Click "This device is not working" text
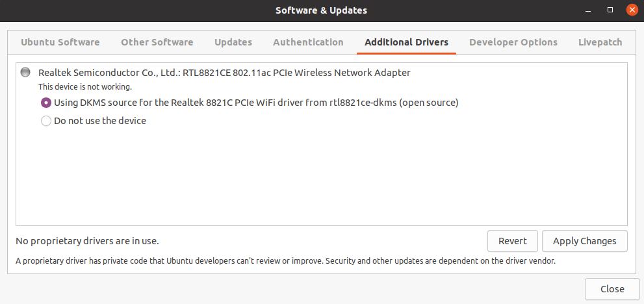The height and width of the screenshot is (304, 644). pos(85,87)
